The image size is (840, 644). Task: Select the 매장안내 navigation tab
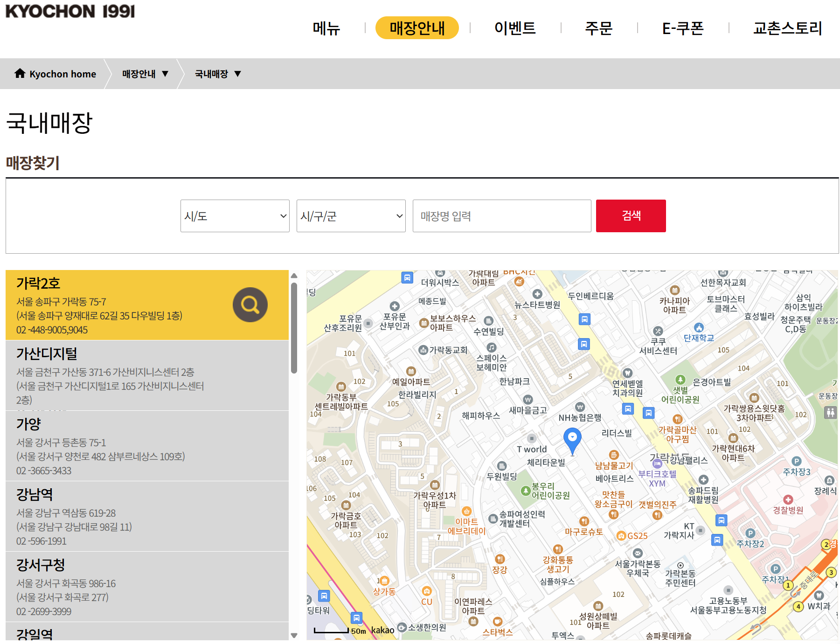(417, 28)
